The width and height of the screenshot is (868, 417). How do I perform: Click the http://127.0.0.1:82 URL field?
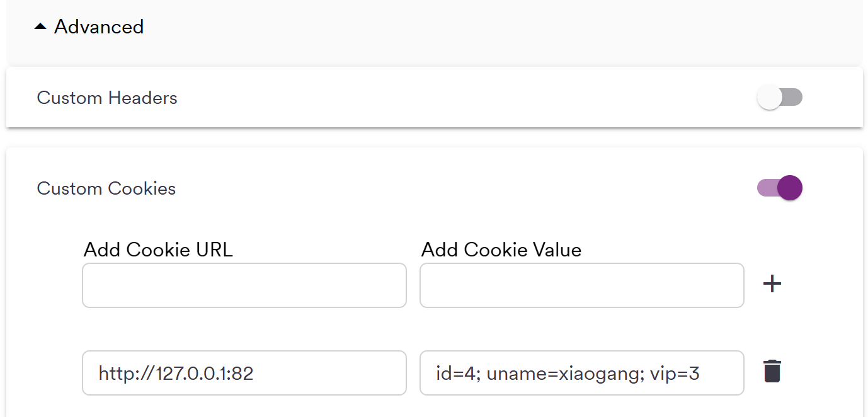click(x=244, y=373)
